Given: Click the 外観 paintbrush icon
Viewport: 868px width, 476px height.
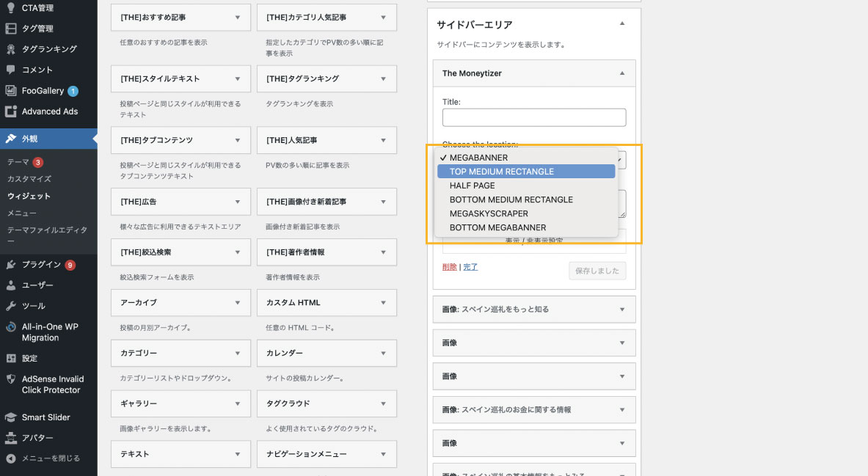Looking at the screenshot, I should tap(10, 139).
